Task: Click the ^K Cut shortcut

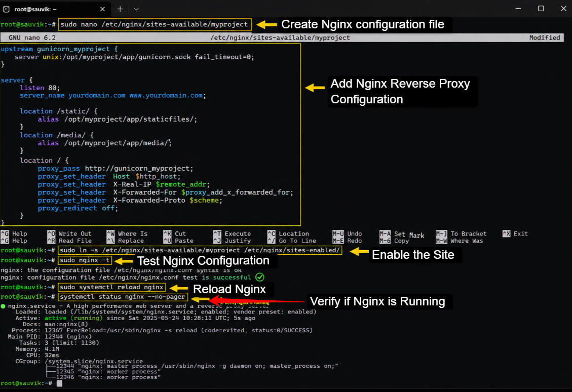Action: (x=175, y=234)
